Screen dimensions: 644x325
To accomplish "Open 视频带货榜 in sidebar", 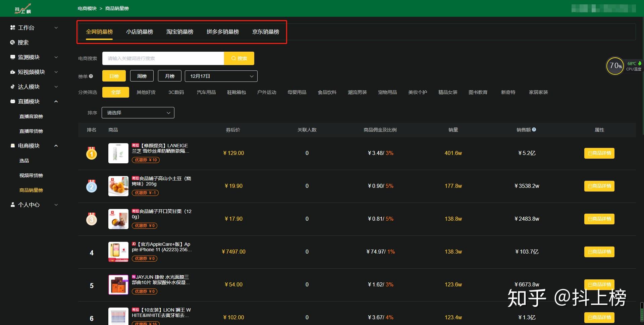I will pyautogui.click(x=31, y=175).
